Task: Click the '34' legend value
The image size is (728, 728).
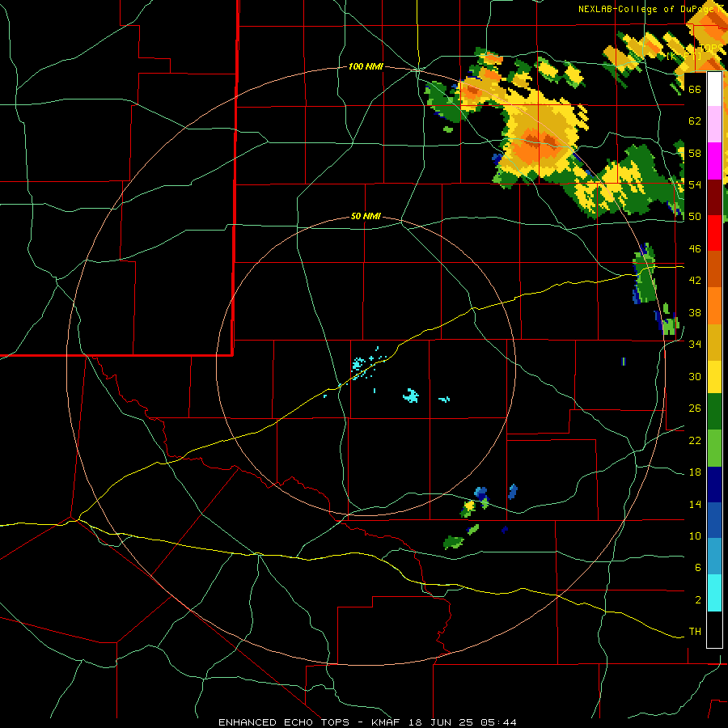Action: pyautogui.click(x=695, y=345)
